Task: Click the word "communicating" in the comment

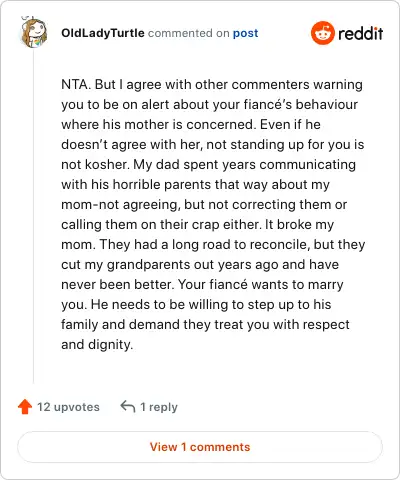Action: 308,165
